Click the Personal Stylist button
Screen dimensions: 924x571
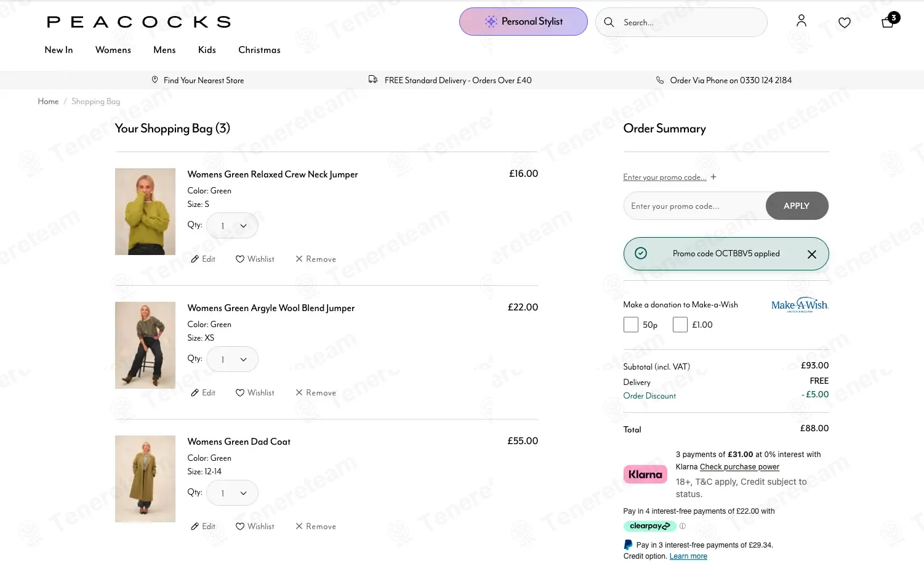pos(523,22)
